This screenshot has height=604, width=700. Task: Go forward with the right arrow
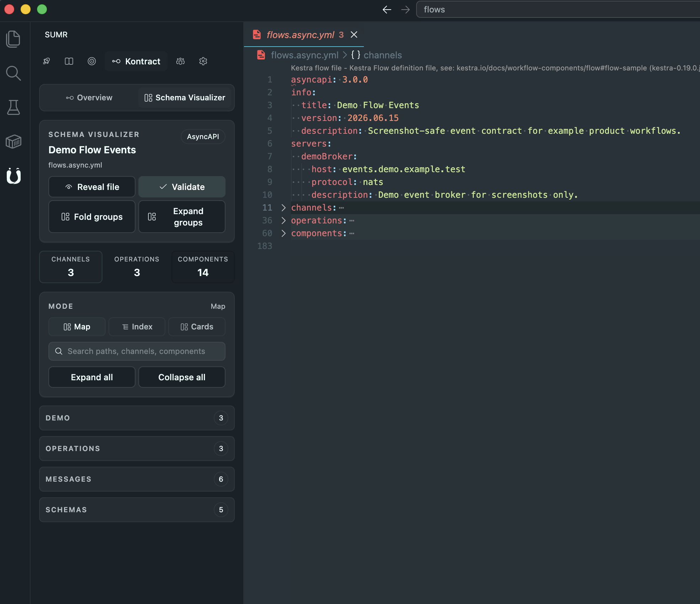pyautogui.click(x=405, y=10)
